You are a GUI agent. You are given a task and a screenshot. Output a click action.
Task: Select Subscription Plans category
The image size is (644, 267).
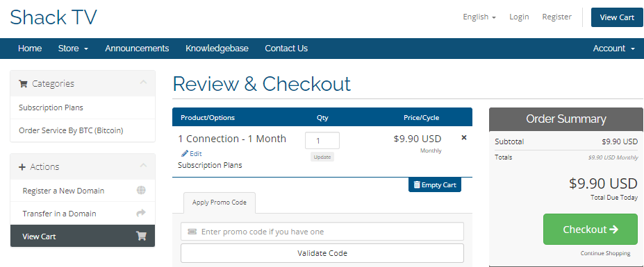click(x=83, y=107)
